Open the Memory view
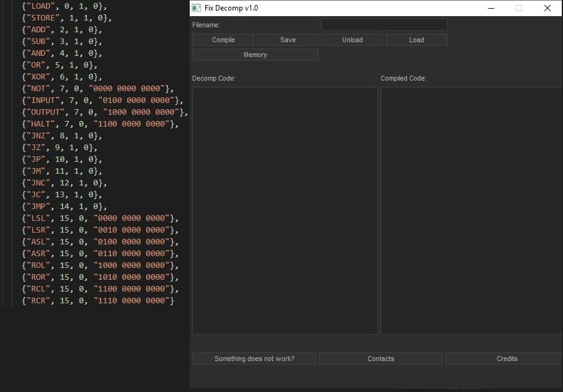563x392 pixels. [255, 55]
